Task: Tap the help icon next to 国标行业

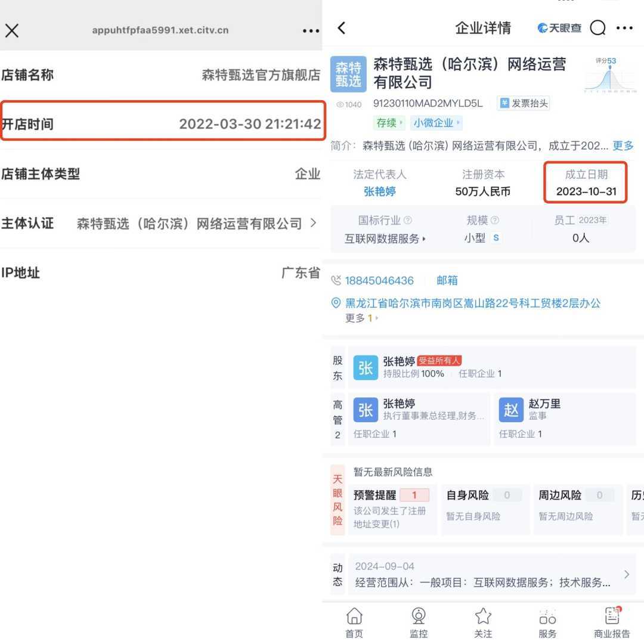Action: 408,220
